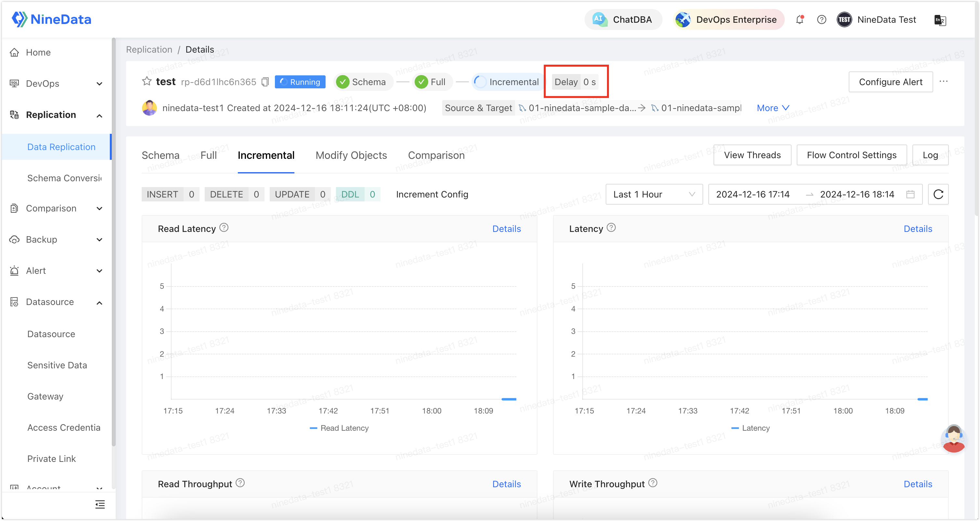980x521 pixels.
Task: Open Increment Config
Action: point(432,194)
